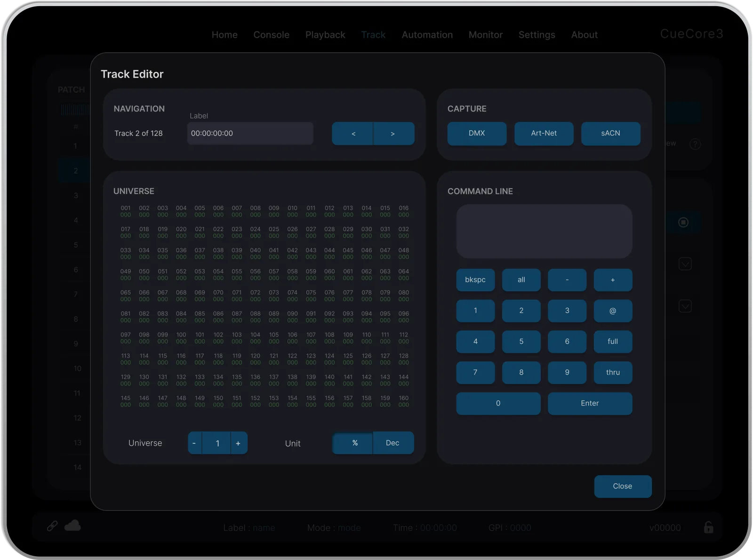Increase the Universe number
This screenshot has width=753, height=560.
tap(239, 443)
